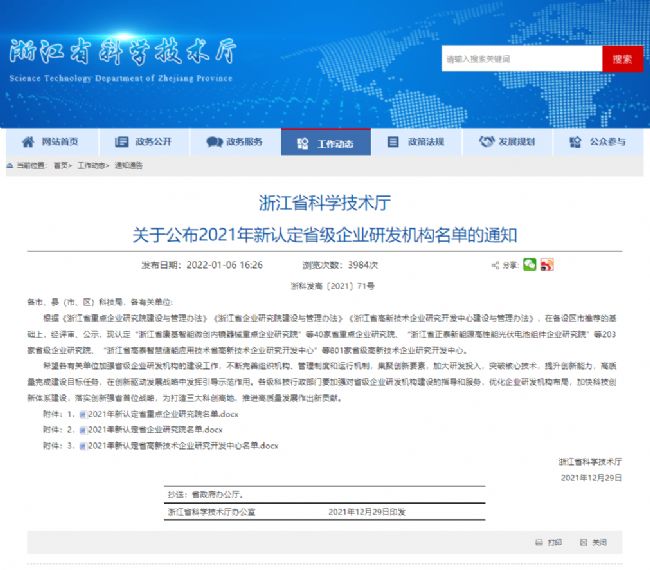650x570 pixels.
Task: Click the text 浙江省科学技术厅办公室
Action: pyautogui.click(x=211, y=512)
